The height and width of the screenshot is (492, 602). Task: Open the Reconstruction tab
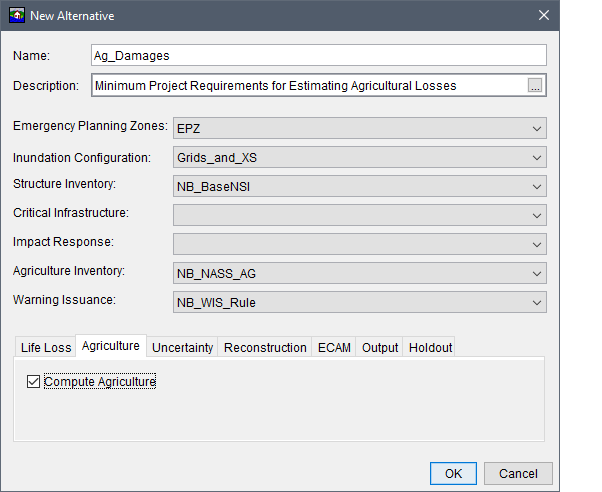[x=265, y=348]
